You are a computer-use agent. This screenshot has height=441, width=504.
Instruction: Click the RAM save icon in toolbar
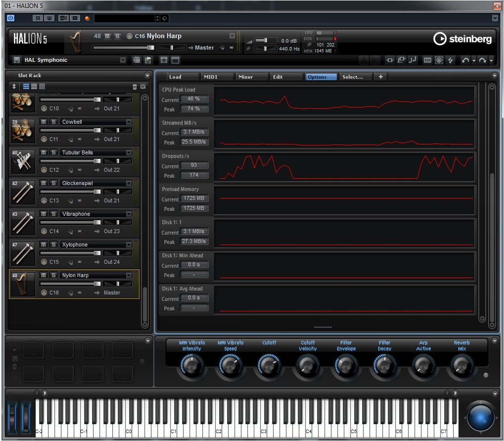tap(427, 60)
